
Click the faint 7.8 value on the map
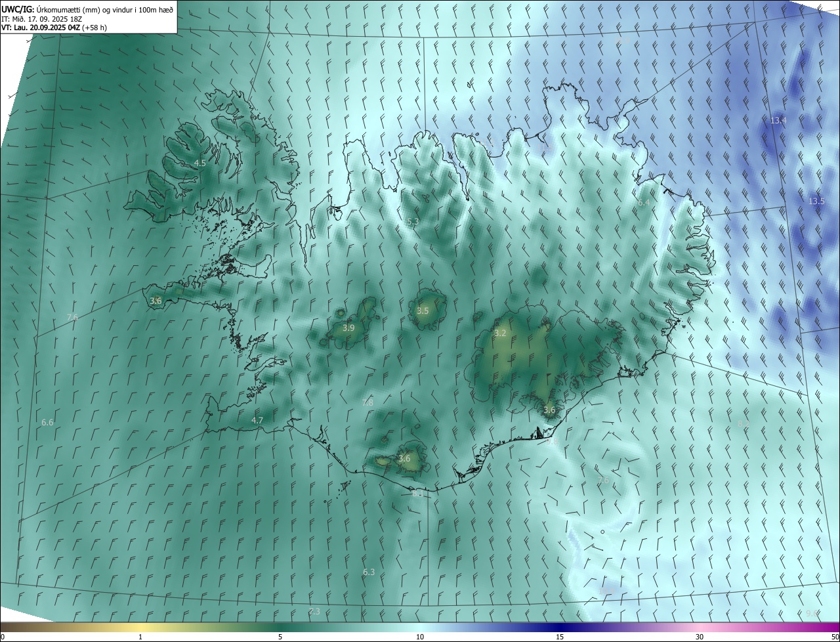tap(367, 402)
